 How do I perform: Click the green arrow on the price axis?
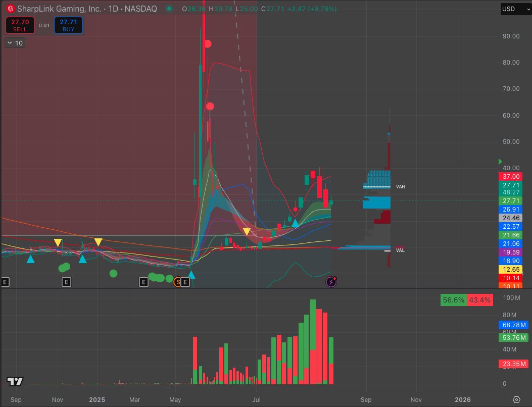[x=500, y=162]
